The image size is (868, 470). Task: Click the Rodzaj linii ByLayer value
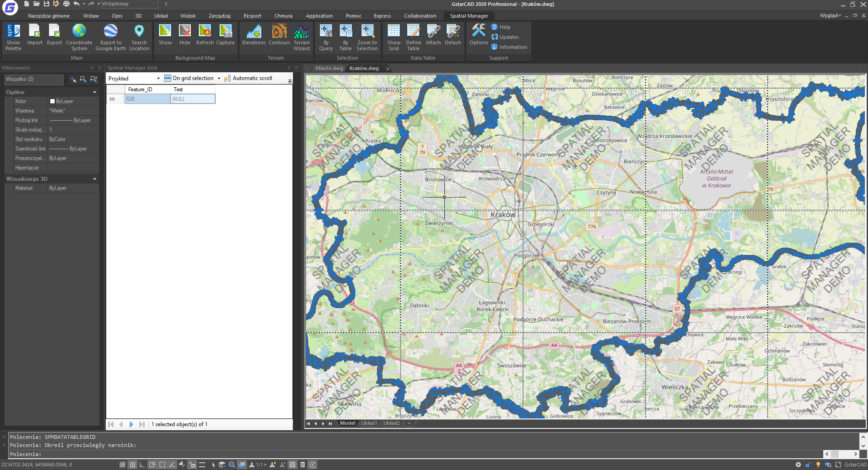pyautogui.click(x=73, y=120)
